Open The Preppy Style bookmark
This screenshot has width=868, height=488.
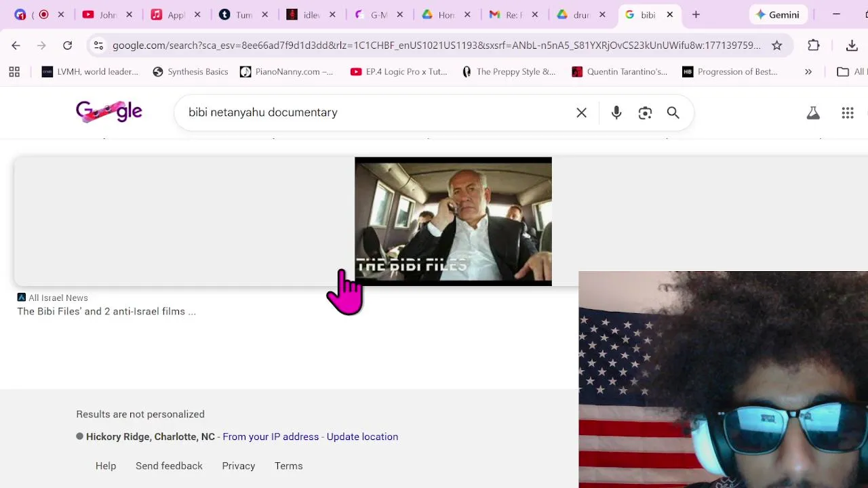tap(509, 72)
